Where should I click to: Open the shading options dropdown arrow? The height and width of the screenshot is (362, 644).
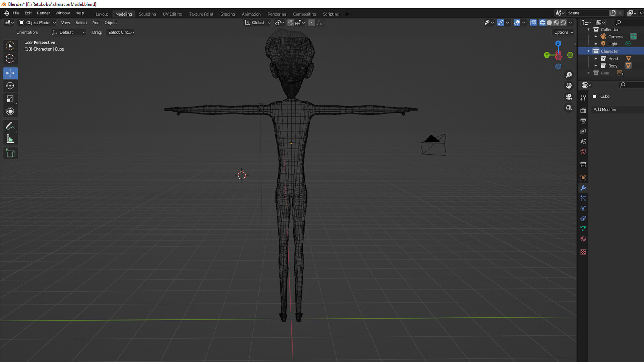pyautogui.click(x=570, y=23)
